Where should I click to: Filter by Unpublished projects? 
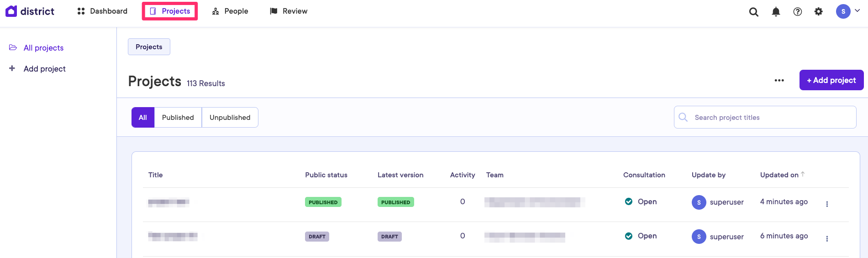[230, 117]
